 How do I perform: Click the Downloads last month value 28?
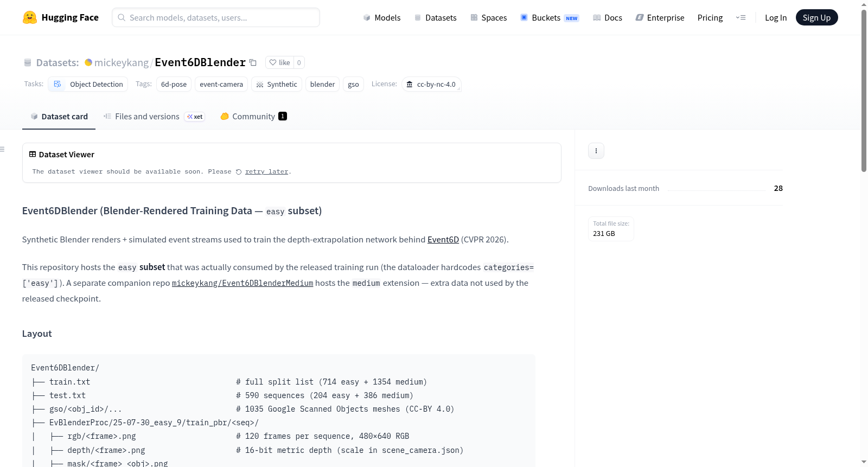pyautogui.click(x=778, y=188)
